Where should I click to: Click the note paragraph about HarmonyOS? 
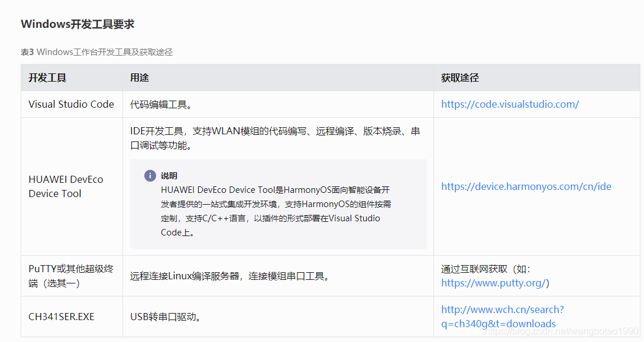(x=276, y=211)
